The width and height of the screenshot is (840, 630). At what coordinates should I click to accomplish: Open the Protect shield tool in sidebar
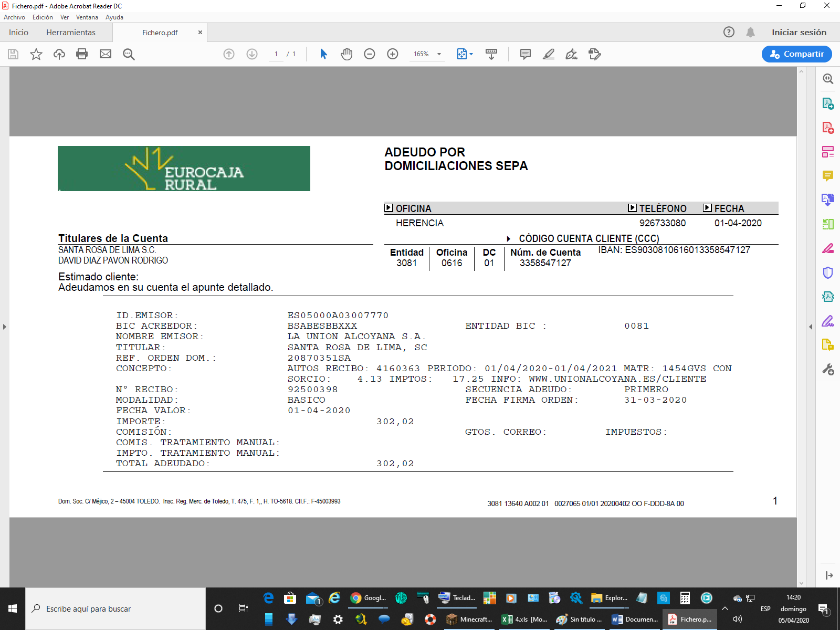pos(828,272)
